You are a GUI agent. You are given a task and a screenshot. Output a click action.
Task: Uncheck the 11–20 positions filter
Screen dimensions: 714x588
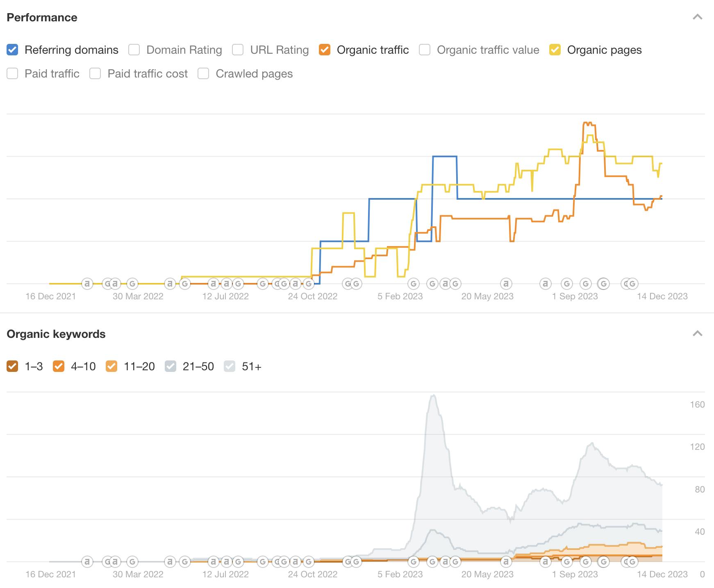point(111,366)
